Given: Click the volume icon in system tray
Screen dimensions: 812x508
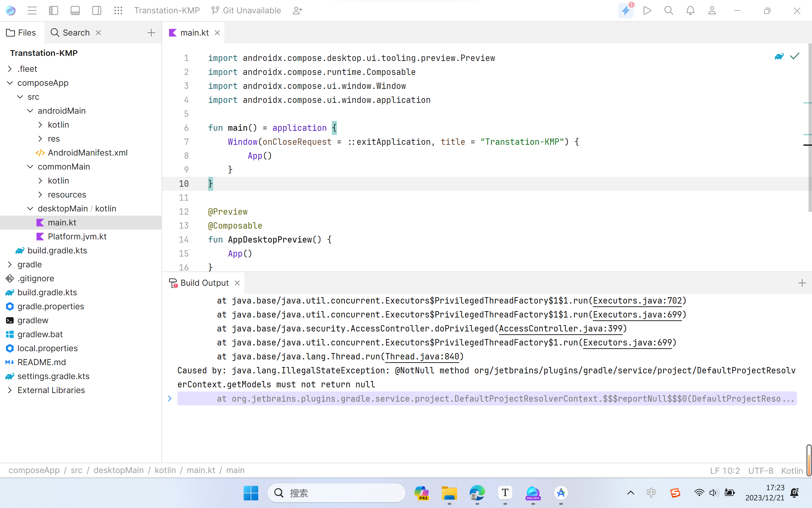Looking at the screenshot, I should pos(714,493).
